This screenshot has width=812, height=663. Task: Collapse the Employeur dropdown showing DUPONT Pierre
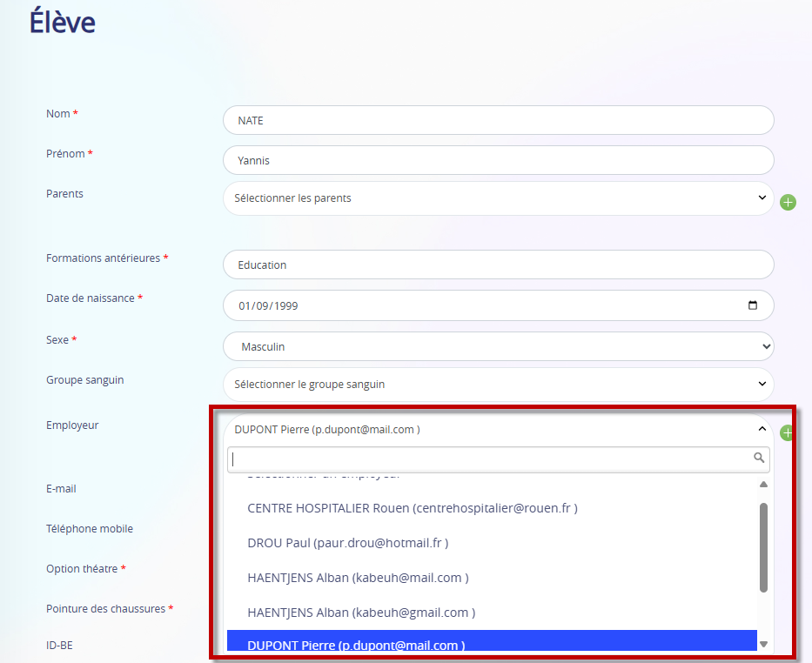(x=498, y=430)
